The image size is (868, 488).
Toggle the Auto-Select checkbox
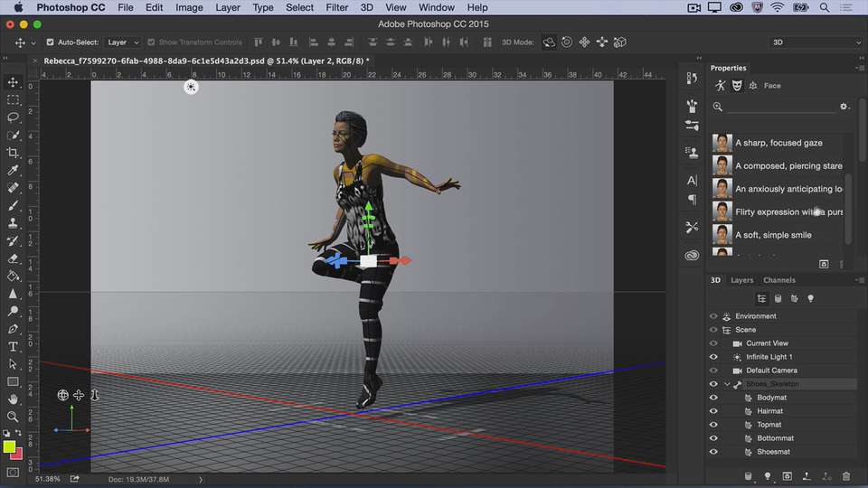click(x=50, y=42)
